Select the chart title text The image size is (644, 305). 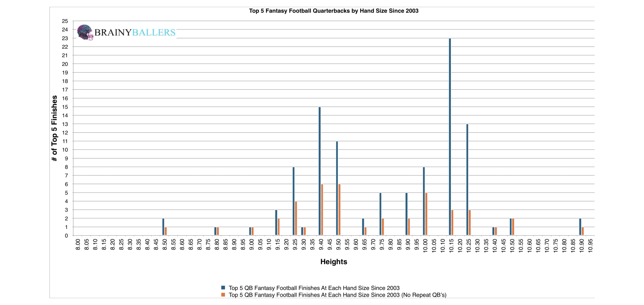(x=334, y=11)
